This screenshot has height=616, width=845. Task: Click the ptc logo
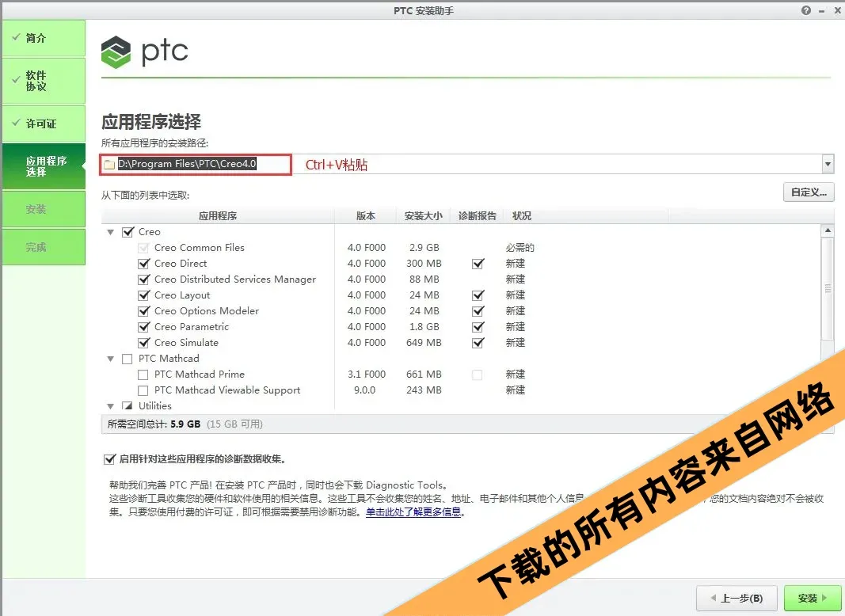[x=144, y=51]
